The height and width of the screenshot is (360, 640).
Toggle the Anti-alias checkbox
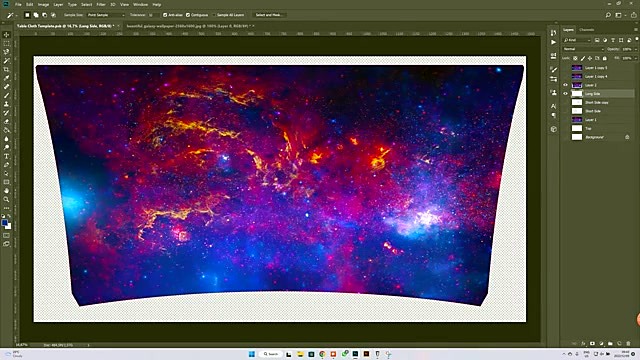tap(165, 15)
